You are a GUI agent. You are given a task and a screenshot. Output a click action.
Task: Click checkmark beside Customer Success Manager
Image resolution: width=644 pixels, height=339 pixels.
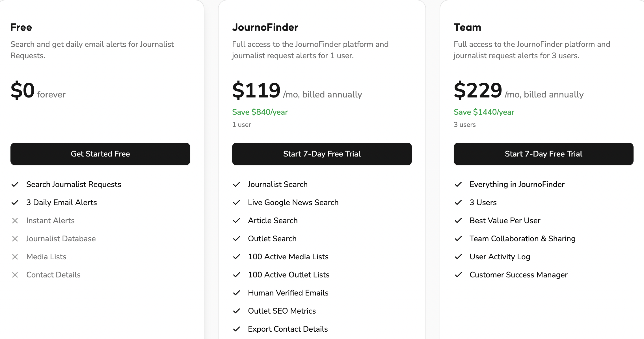458,275
